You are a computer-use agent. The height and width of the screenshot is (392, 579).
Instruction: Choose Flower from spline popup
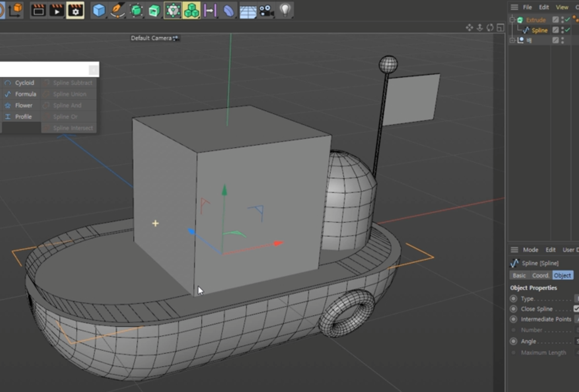pos(21,105)
